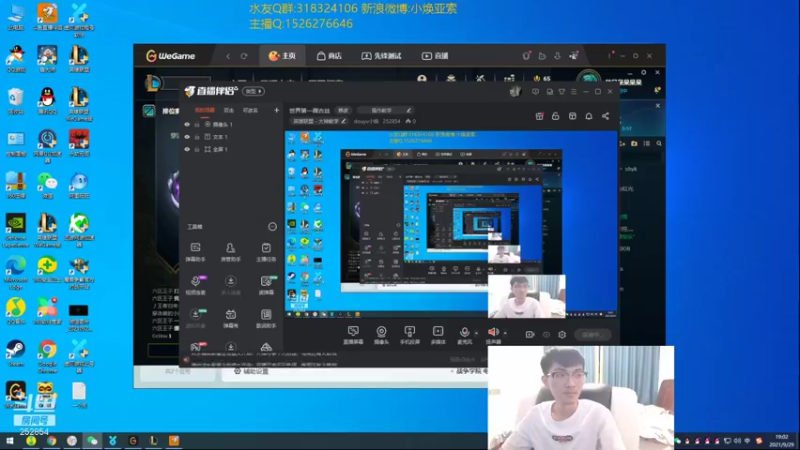Add screen capture source from bottom bar
This screenshot has height=450, width=800.
[353, 335]
